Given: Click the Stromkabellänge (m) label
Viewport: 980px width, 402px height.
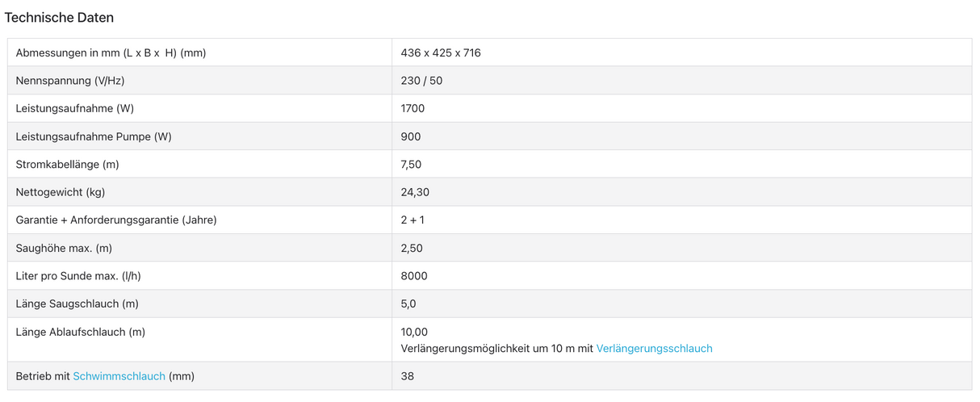Looking at the screenshot, I should pyautogui.click(x=68, y=165).
